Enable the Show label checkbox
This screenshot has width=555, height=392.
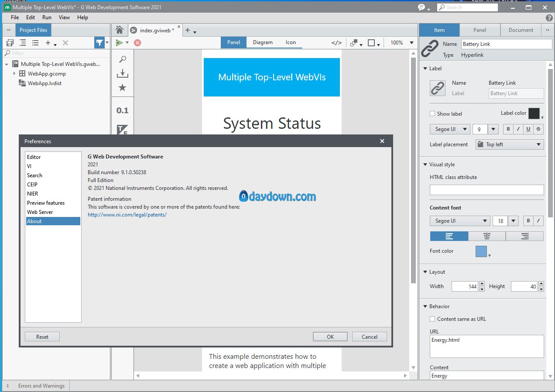pyautogui.click(x=432, y=113)
